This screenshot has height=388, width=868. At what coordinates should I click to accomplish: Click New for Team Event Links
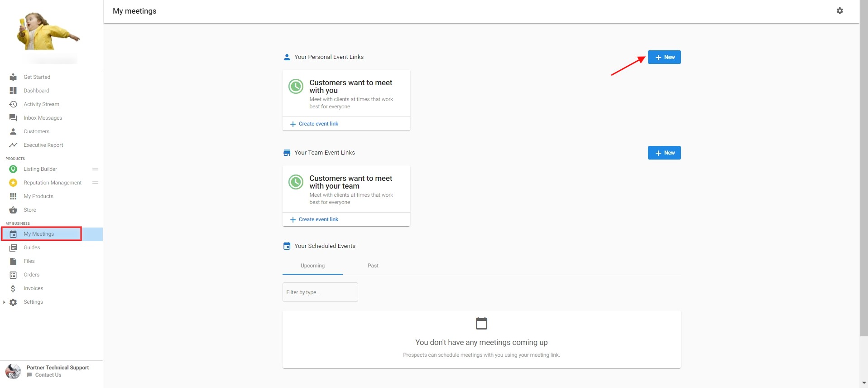tap(664, 153)
